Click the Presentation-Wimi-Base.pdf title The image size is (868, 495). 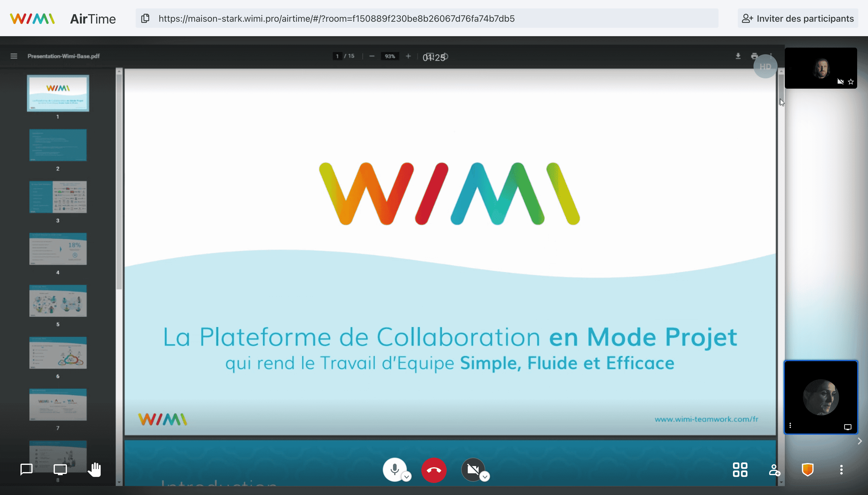tap(64, 56)
